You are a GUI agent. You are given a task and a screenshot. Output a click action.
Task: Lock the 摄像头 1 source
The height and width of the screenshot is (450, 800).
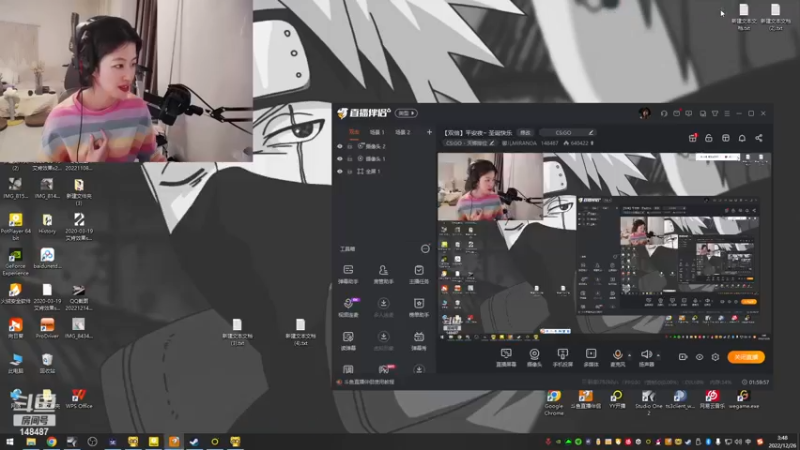pos(350,159)
